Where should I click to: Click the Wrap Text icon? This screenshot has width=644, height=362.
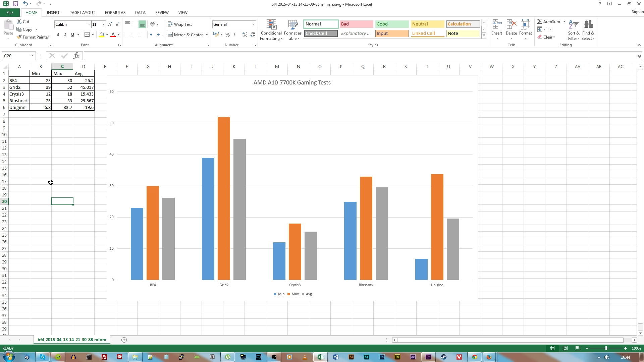[170, 24]
